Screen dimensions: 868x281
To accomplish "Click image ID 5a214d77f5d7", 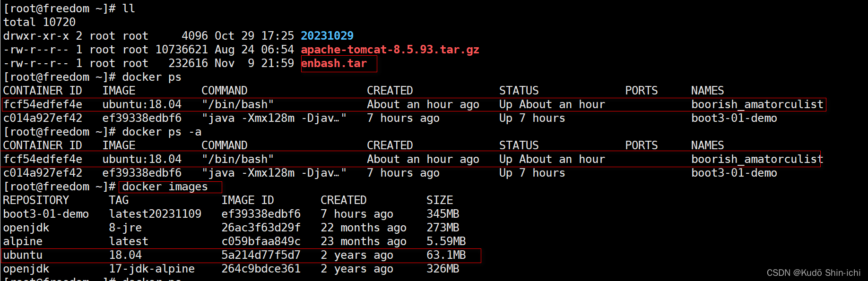I will (260, 255).
